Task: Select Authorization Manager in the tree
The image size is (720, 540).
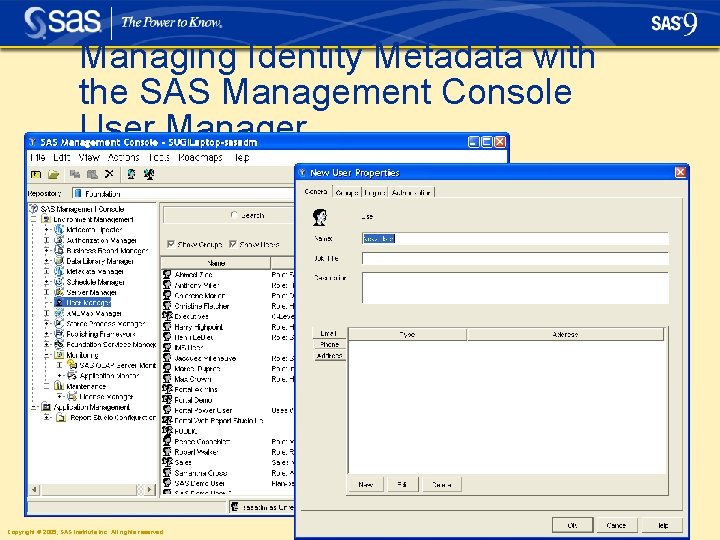Action: click(101, 240)
